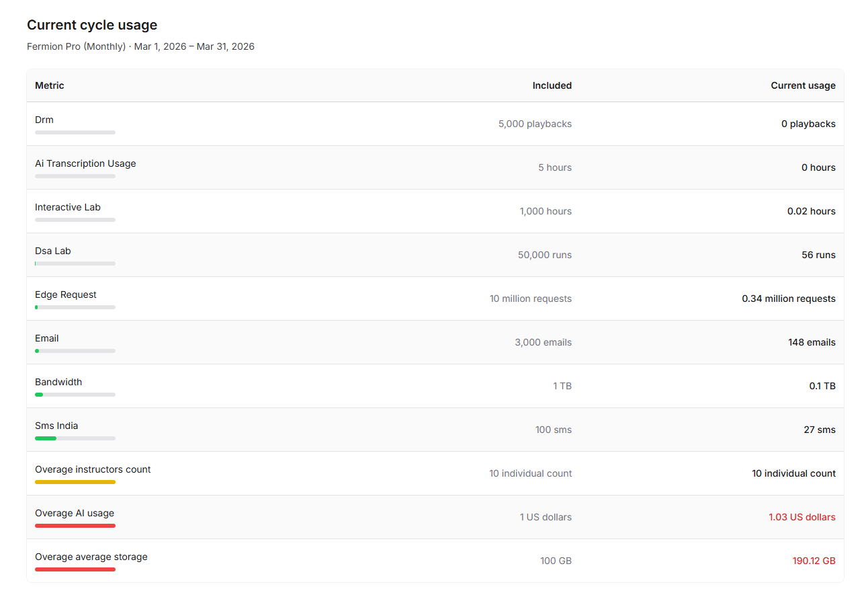The height and width of the screenshot is (595, 868).
Task: Click the Sms India green progress bar
Action: [x=46, y=438]
